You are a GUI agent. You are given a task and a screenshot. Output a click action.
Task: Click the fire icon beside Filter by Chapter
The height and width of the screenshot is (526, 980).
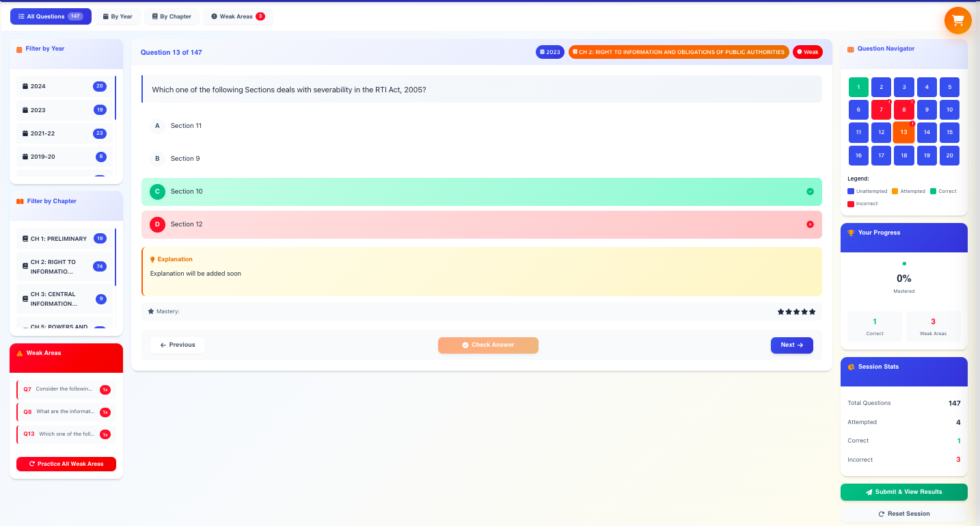tap(19, 200)
